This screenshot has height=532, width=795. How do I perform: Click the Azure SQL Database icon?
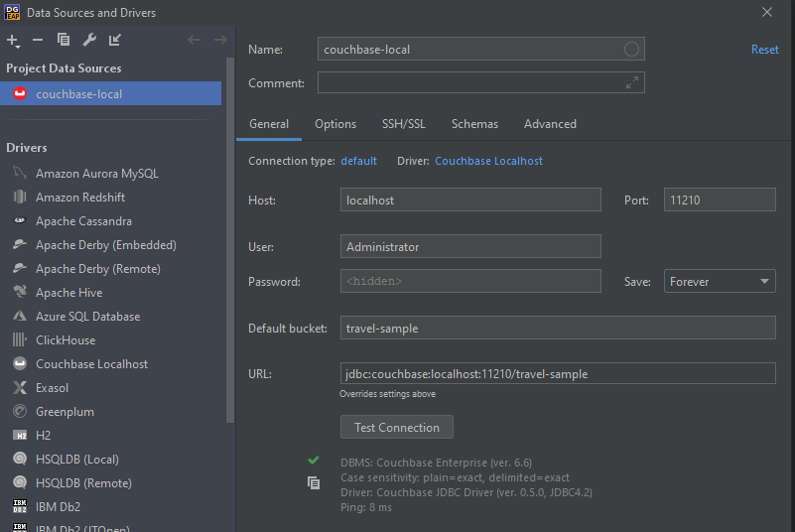point(20,316)
